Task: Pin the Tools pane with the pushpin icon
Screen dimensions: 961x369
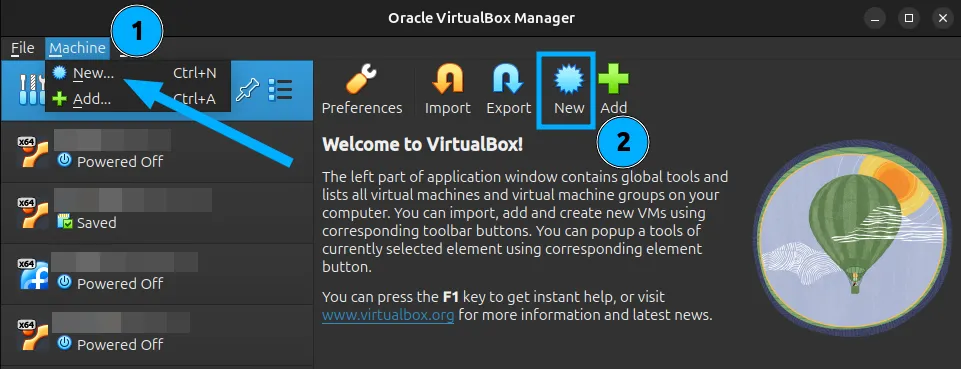Action: click(248, 90)
